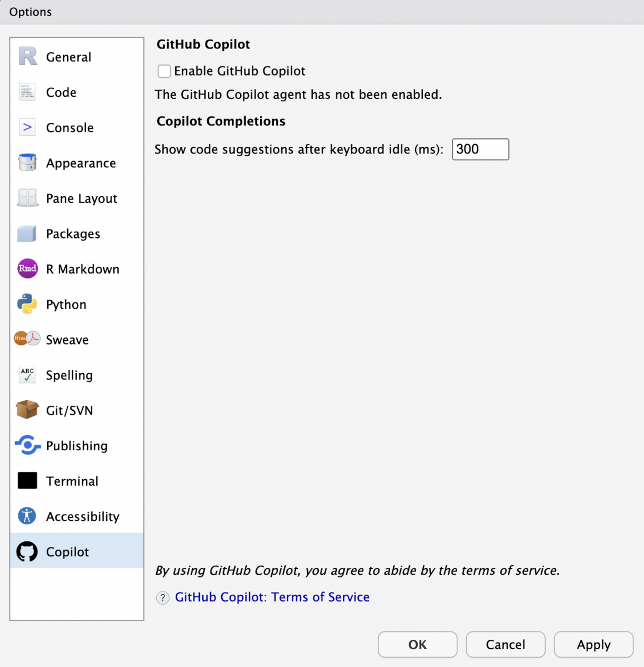The width and height of the screenshot is (644, 667).
Task: Click the Appearance paint bucket icon
Action: point(27,163)
